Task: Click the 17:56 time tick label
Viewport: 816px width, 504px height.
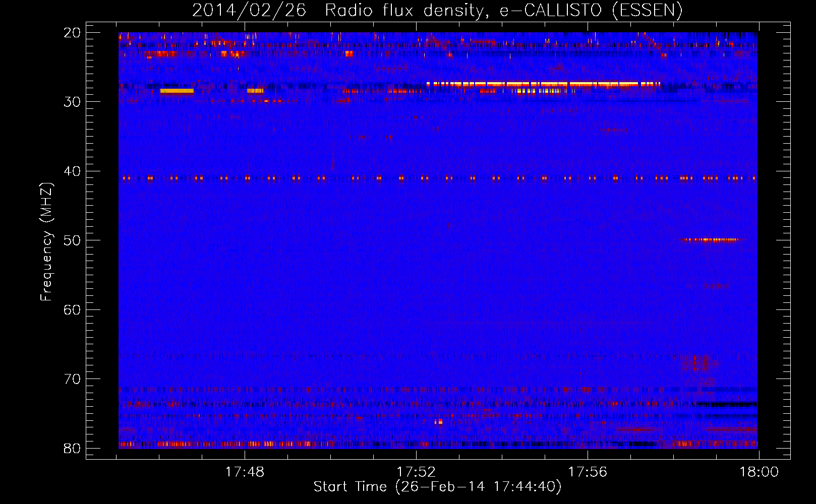Action: coord(588,472)
